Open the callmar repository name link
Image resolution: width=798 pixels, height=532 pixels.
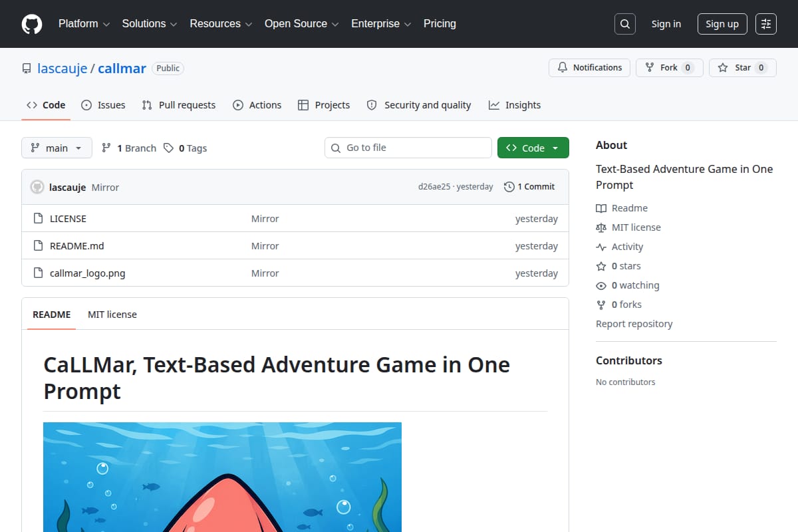(122, 68)
